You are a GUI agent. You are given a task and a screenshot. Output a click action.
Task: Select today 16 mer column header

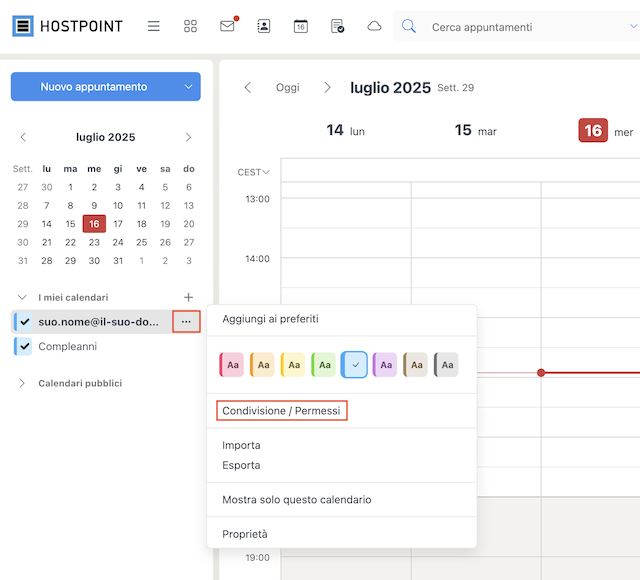click(606, 131)
